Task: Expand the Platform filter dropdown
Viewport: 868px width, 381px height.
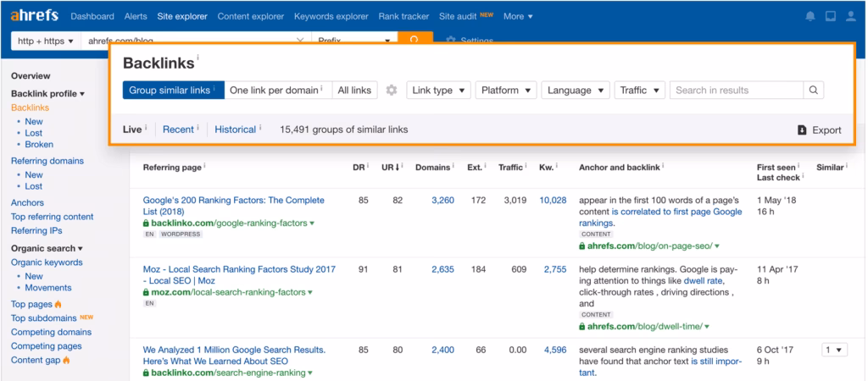Action: 506,91
